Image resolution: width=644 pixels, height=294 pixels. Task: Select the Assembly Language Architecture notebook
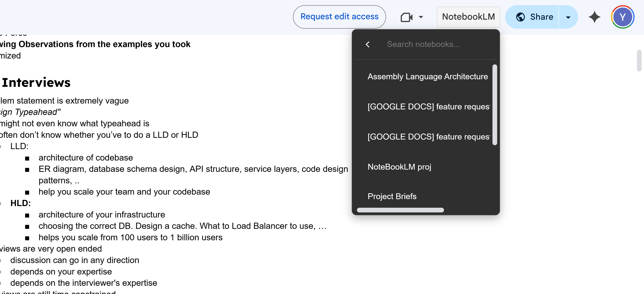pyautogui.click(x=428, y=76)
